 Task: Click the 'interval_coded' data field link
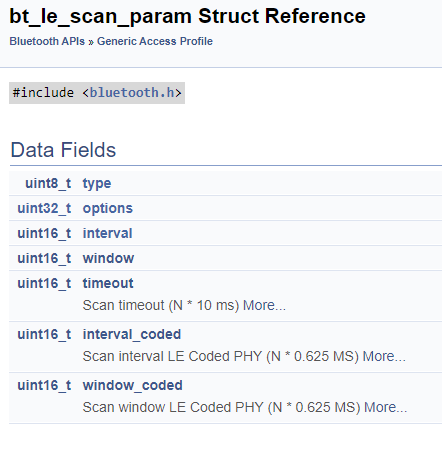click(x=132, y=334)
